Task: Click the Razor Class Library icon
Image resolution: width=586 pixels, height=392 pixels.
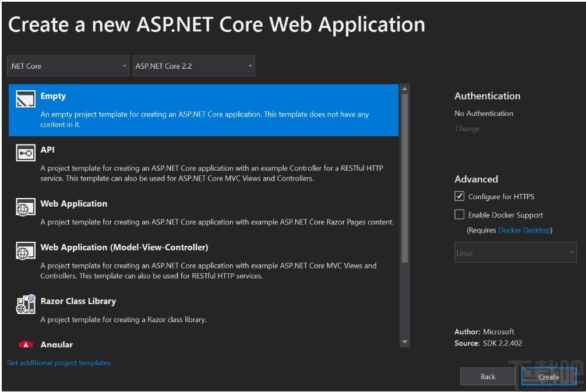Action: pos(25,303)
